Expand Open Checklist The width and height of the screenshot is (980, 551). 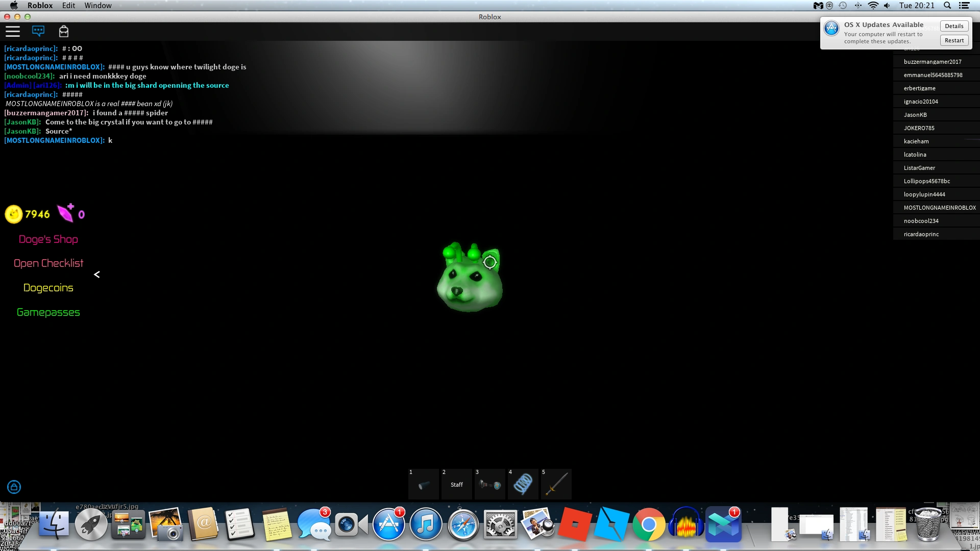[48, 263]
